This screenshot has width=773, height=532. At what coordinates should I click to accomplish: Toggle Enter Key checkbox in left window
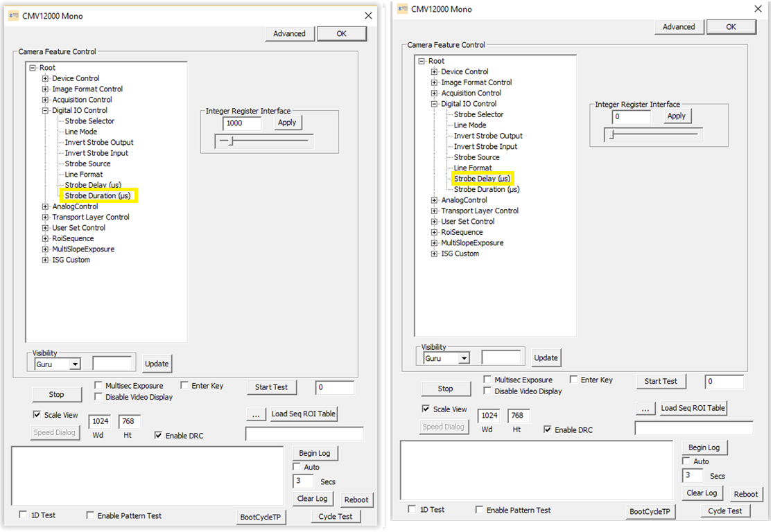(x=184, y=385)
